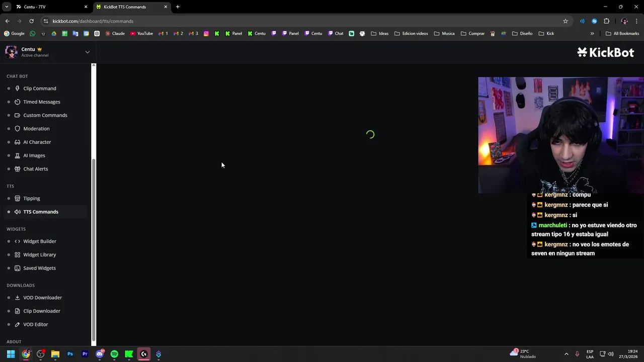Open Discord from the taskbar

pyautogui.click(x=100, y=354)
